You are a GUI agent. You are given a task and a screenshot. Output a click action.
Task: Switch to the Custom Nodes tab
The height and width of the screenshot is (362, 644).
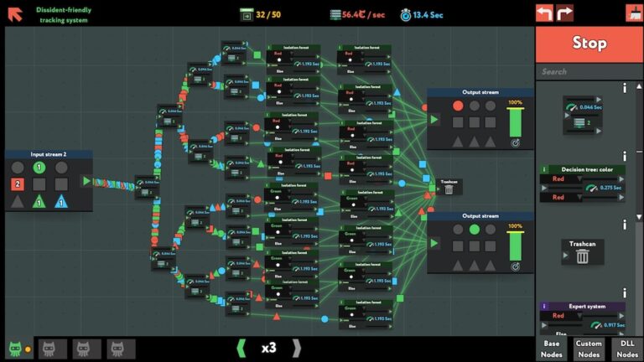589,349
